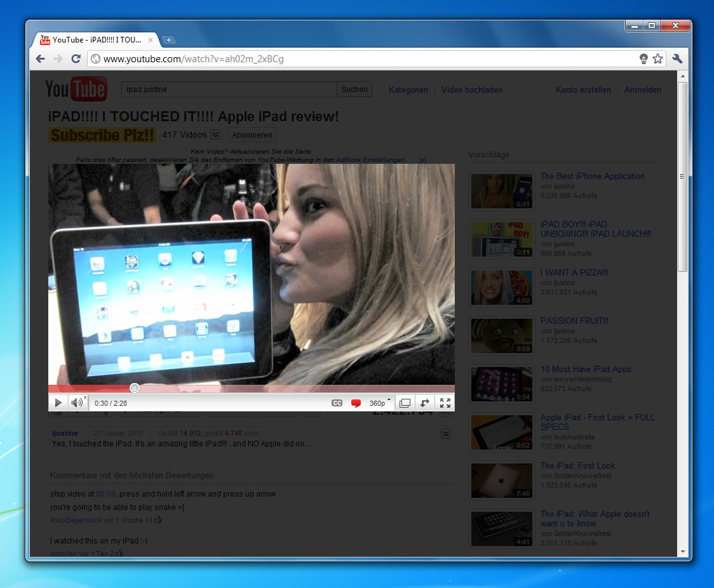The width and height of the screenshot is (714, 588).
Task: Open a new tab with the plus button
Action: [x=168, y=40]
